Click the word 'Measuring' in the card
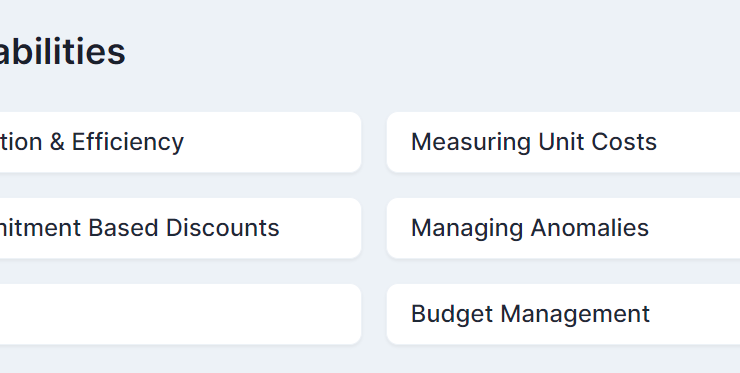 coord(471,142)
